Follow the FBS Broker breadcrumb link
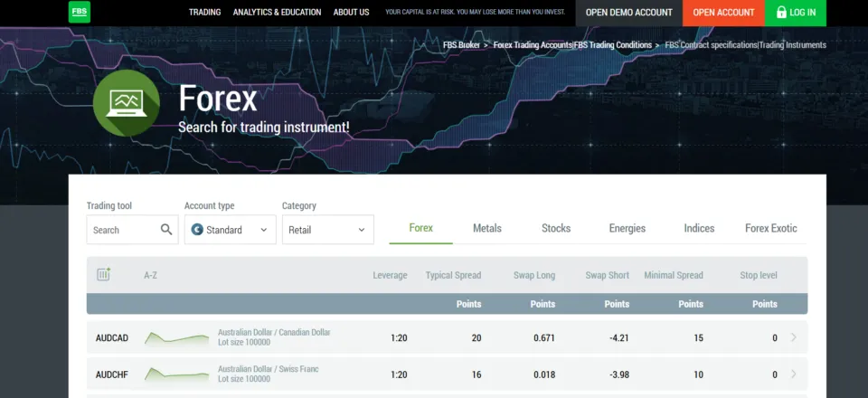Viewport: 868px width, 398px height. point(461,45)
